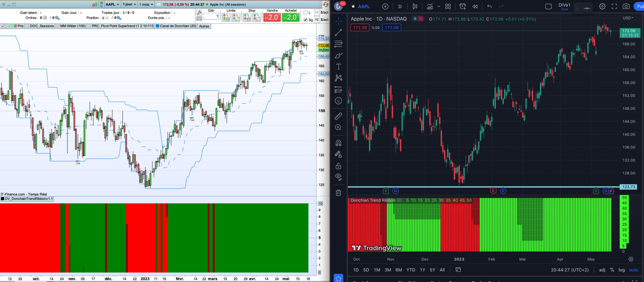Image resolution: width=644 pixels, height=282 pixels.
Task: Open the USD currency dropdown
Action: (628, 18)
